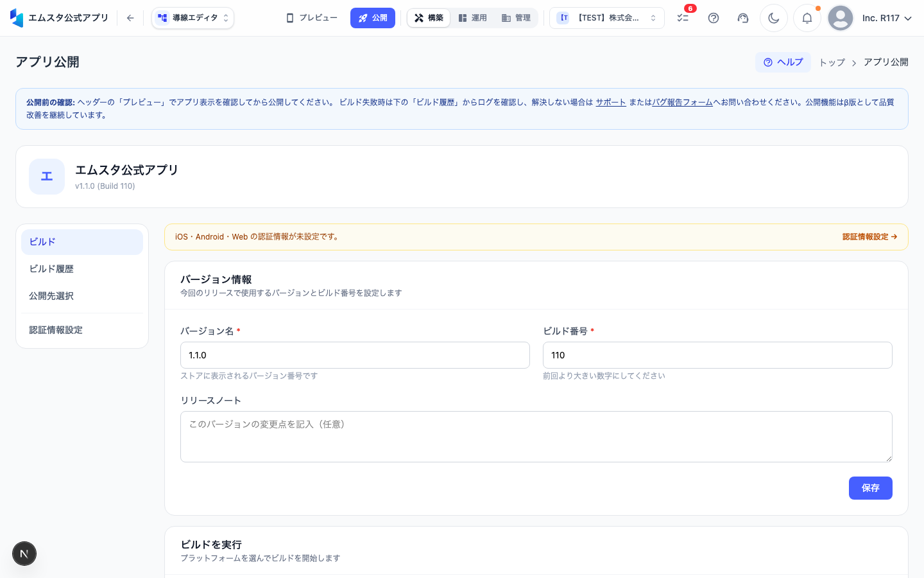The image size is (924, 578).
Task: Select ビルド in the side menu
Action: 82,242
